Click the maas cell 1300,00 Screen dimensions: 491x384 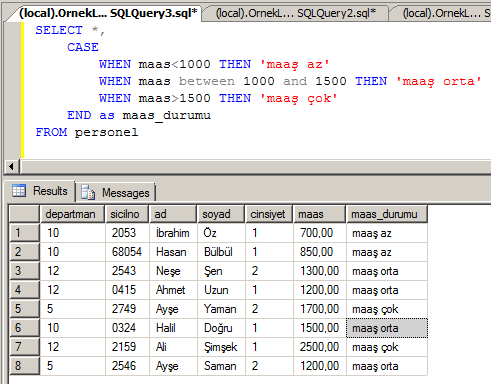320,271
